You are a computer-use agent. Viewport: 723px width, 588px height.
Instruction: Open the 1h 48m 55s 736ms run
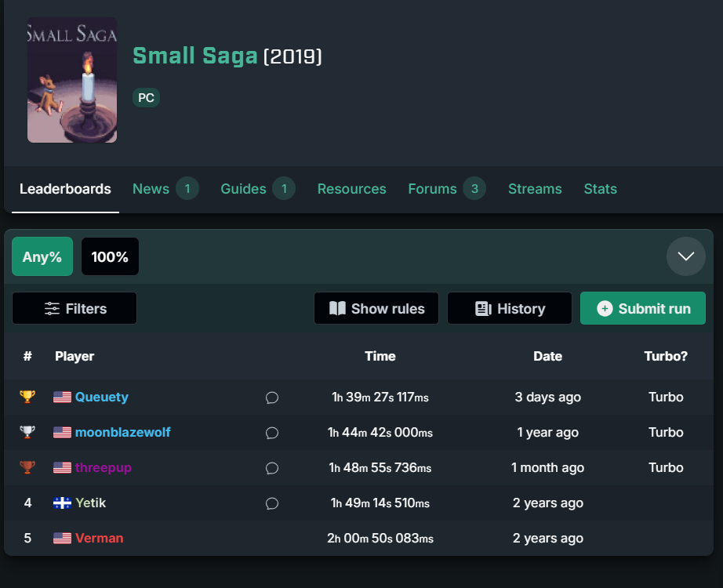click(380, 467)
